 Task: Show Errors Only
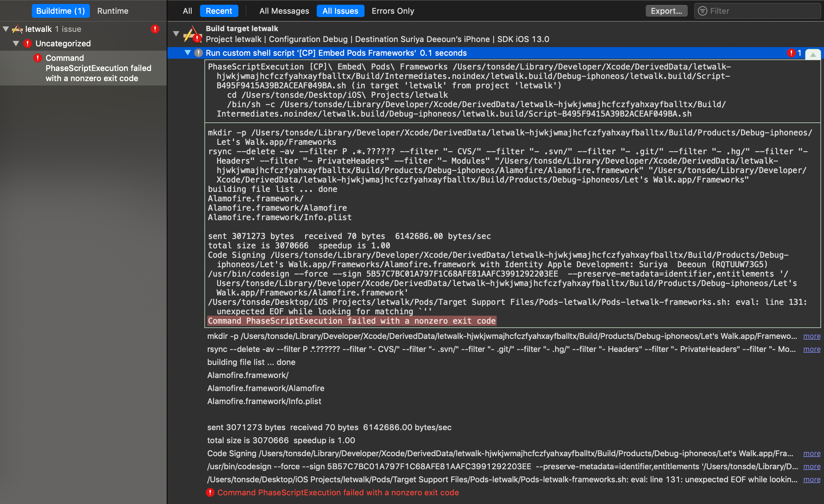coord(393,11)
